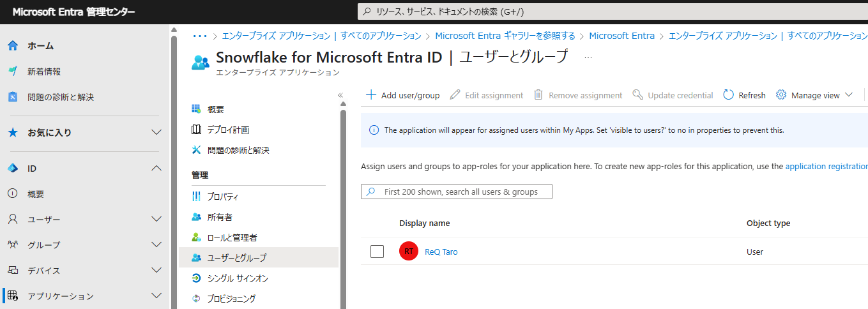Open the application registration link
Image resolution: width=868 pixels, height=309 pixels.
click(826, 166)
